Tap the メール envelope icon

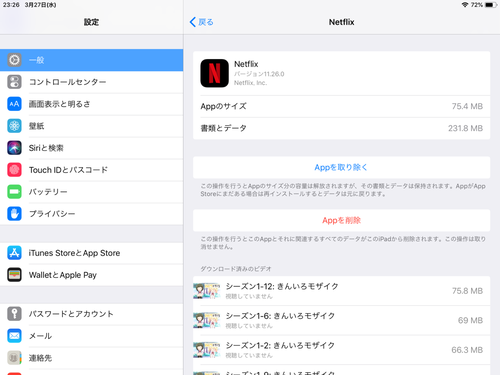click(x=14, y=336)
